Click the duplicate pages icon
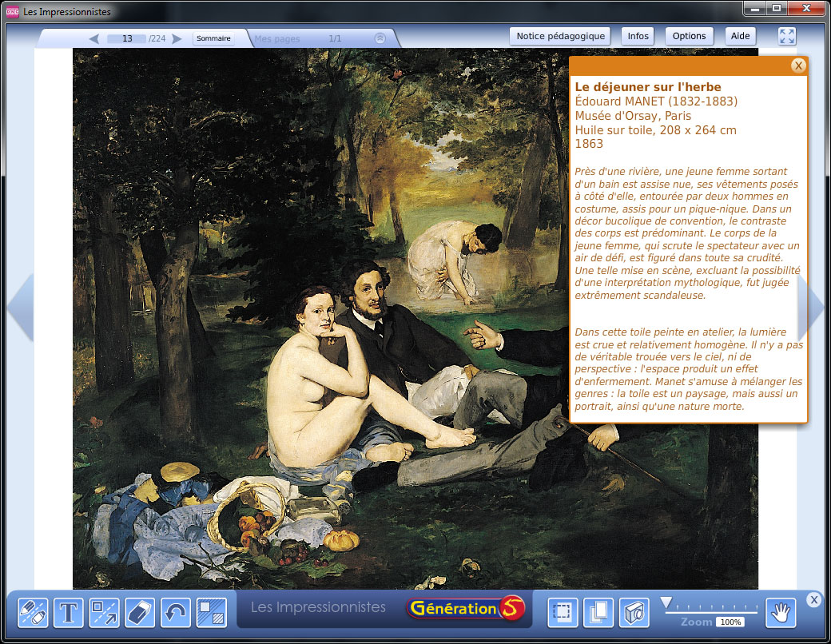This screenshot has height=644, width=831. 598,613
